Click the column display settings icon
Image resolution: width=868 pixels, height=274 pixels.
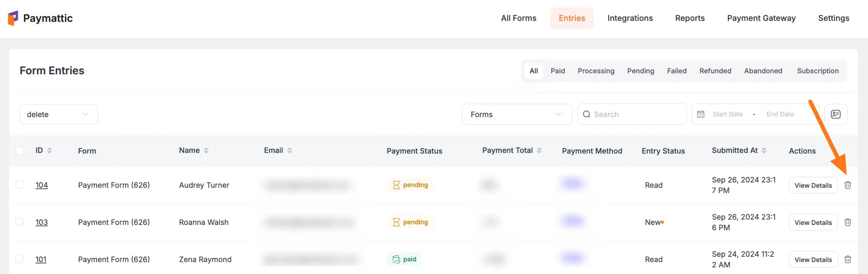[x=835, y=114]
